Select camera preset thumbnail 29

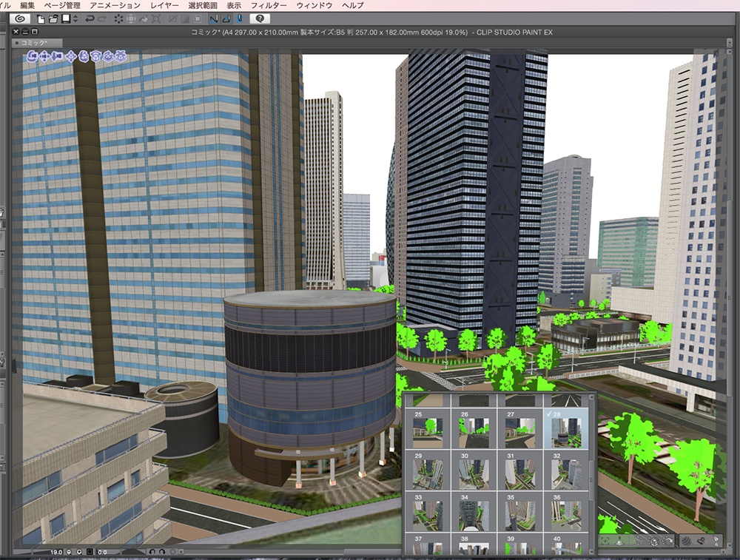click(428, 470)
